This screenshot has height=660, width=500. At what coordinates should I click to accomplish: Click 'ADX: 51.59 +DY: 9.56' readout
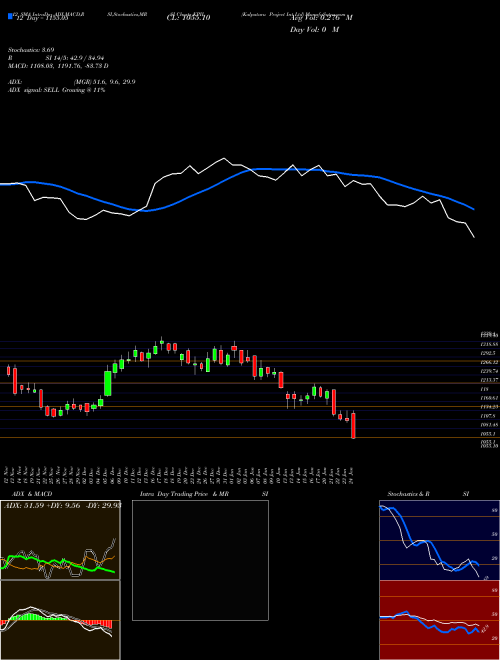click(43, 505)
